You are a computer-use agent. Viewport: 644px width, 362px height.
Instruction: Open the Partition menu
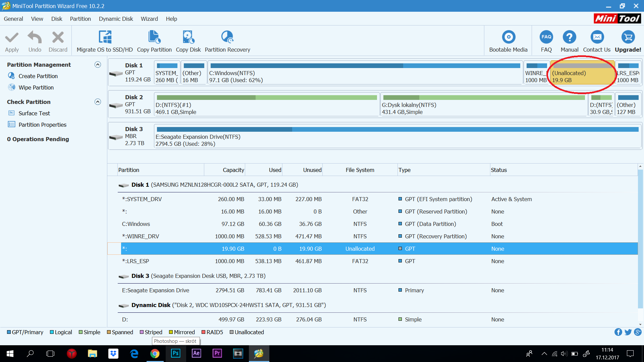(80, 19)
